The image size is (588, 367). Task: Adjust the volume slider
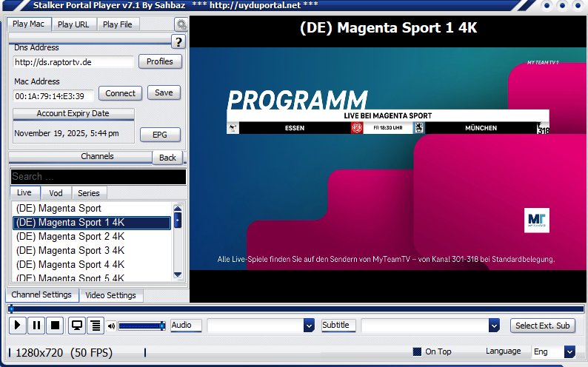click(141, 326)
